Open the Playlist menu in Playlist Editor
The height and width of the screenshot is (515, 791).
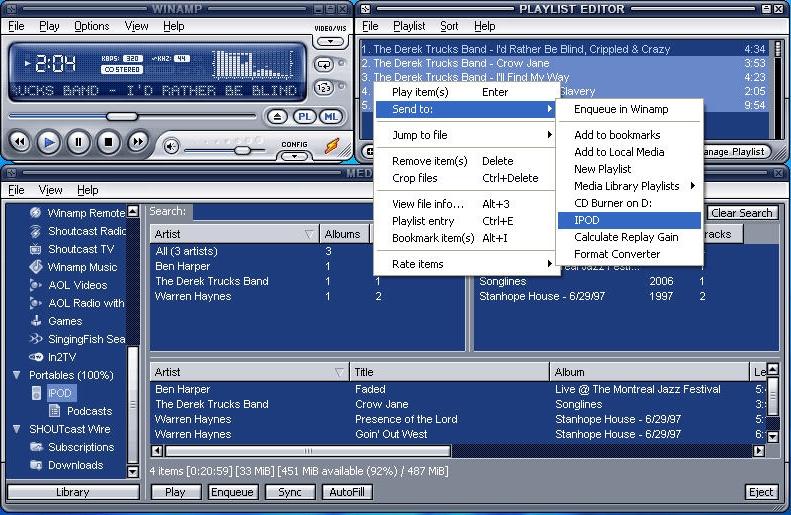[409, 26]
